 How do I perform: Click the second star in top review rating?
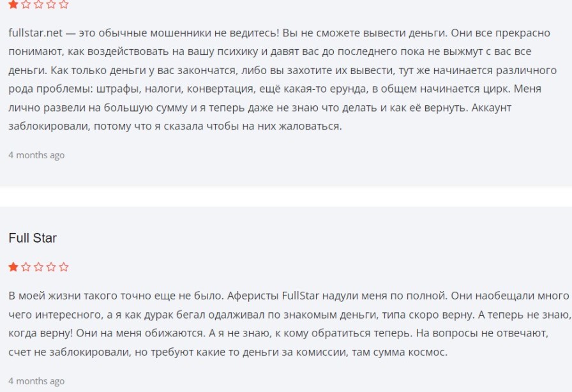pyautogui.click(x=26, y=4)
